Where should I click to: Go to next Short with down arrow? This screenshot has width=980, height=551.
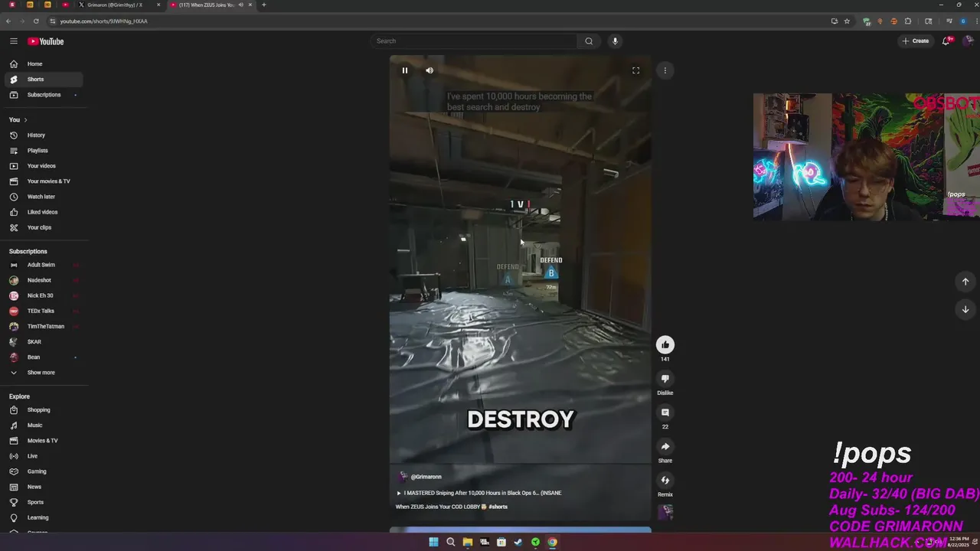(x=965, y=309)
